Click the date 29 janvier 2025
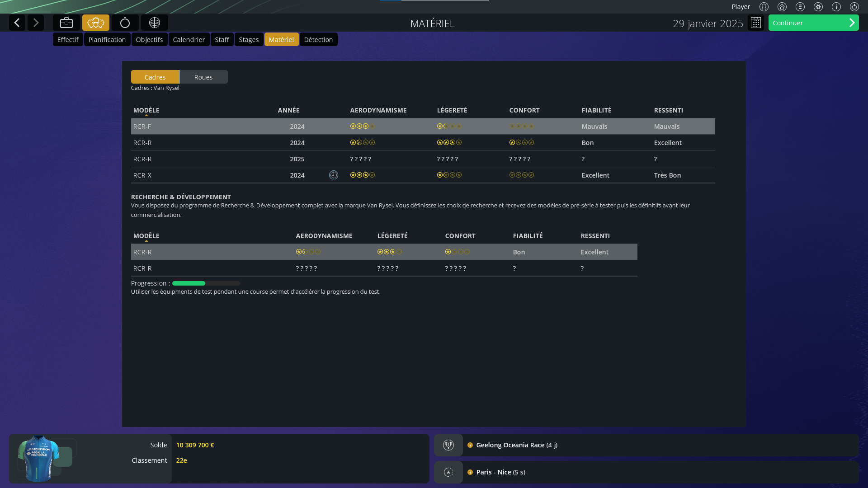The height and width of the screenshot is (488, 868). tap(708, 23)
